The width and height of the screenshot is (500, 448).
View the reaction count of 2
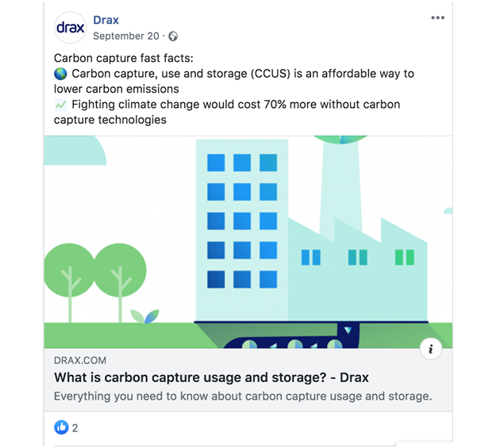click(75, 428)
